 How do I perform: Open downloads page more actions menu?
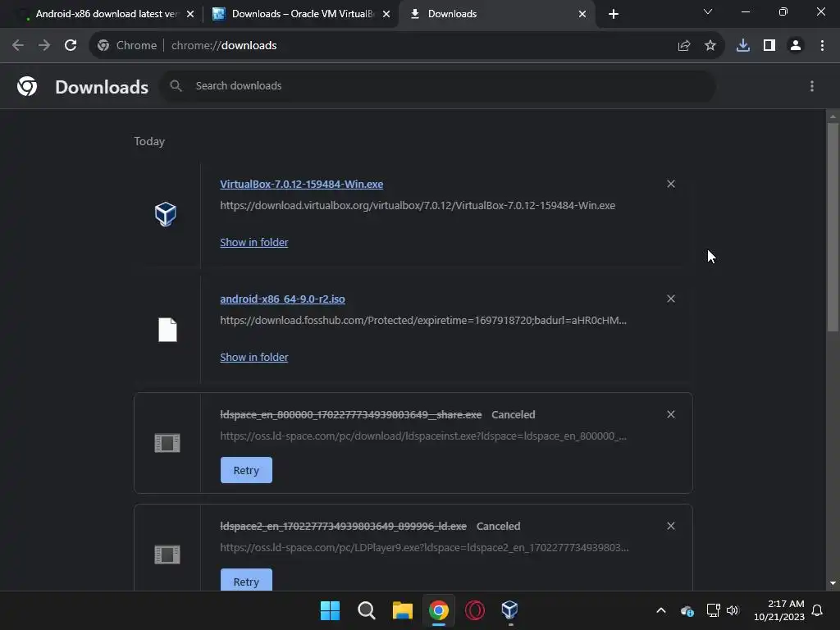point(812,86)
